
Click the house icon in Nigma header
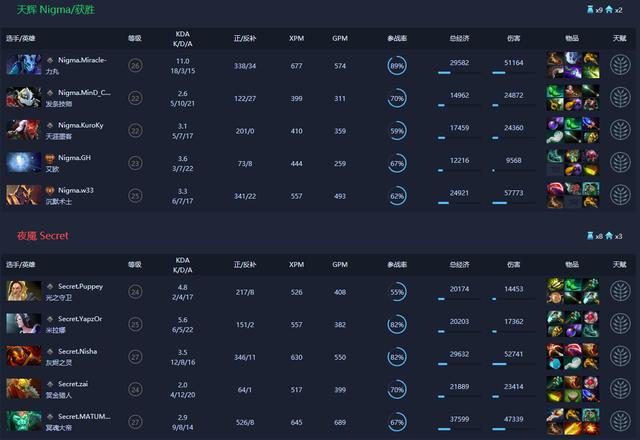(x=609, y=9)
